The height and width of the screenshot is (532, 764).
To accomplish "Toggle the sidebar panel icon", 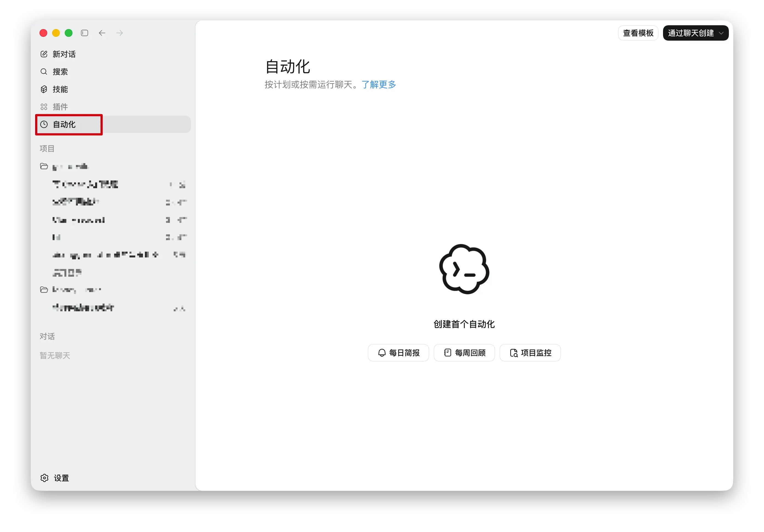I will coord(85,33).
